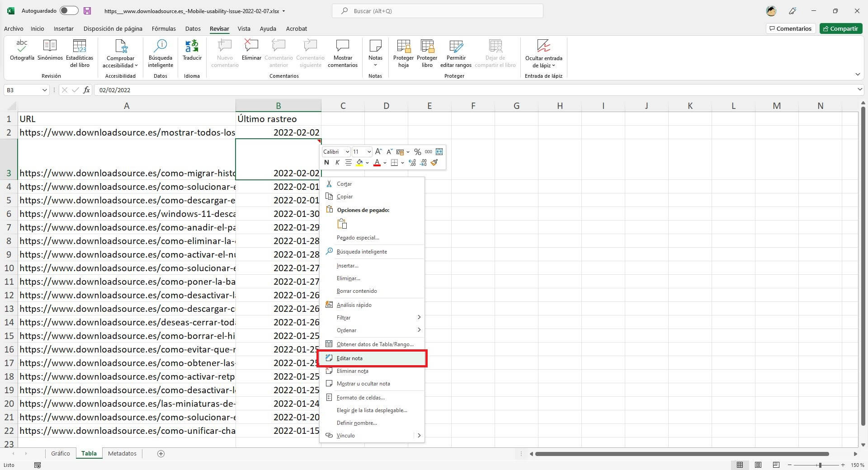Expand the formula bar
Screen dimensions: 868x470
pos(860,90)
